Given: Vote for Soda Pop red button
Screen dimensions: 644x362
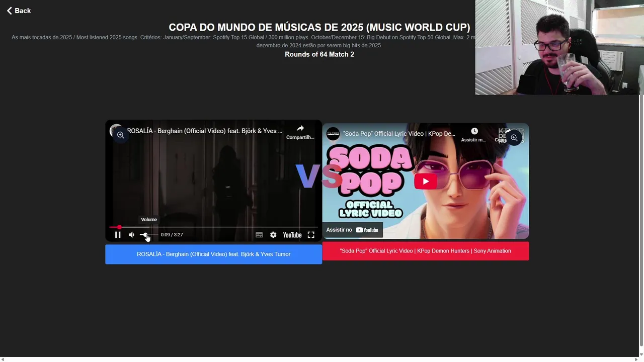Looking at the screenshot, I should coord(426,251).
